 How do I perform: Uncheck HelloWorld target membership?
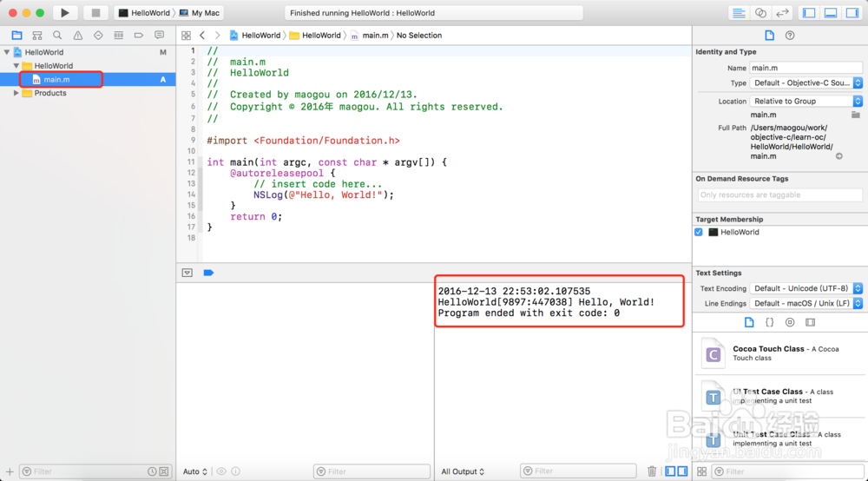click(699, 233)
